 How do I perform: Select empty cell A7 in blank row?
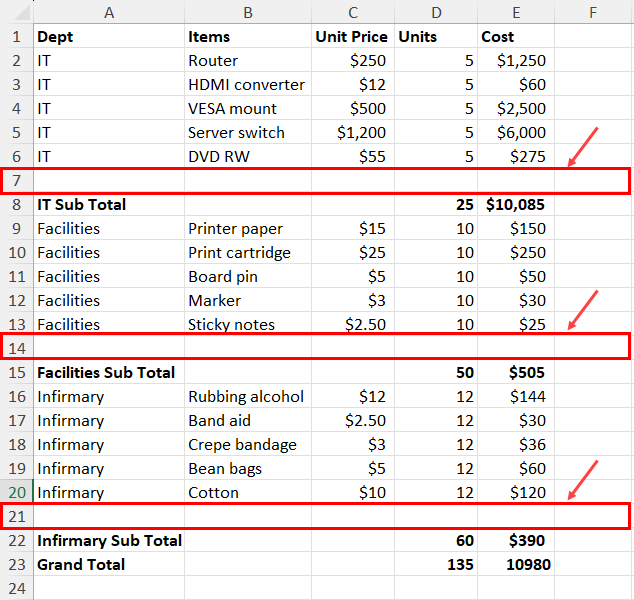pyautogui.click(x=109, y=181)
